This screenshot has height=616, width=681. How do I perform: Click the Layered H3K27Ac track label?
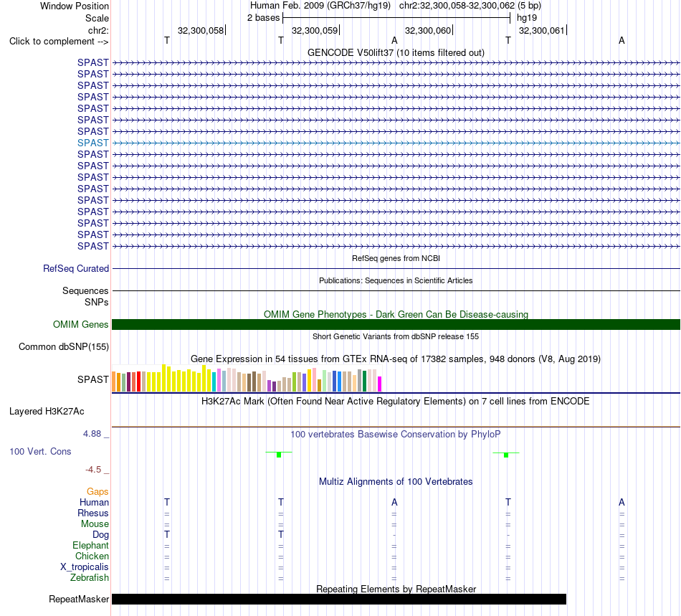[x=47, y=412]
